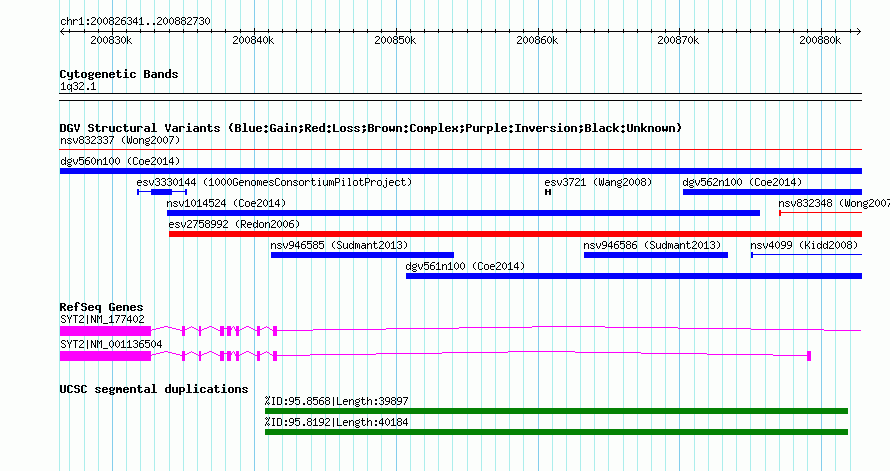The image size is (890, 471).
Task: Select the tiny esv3721 black marker
Action: click(548, 192)
